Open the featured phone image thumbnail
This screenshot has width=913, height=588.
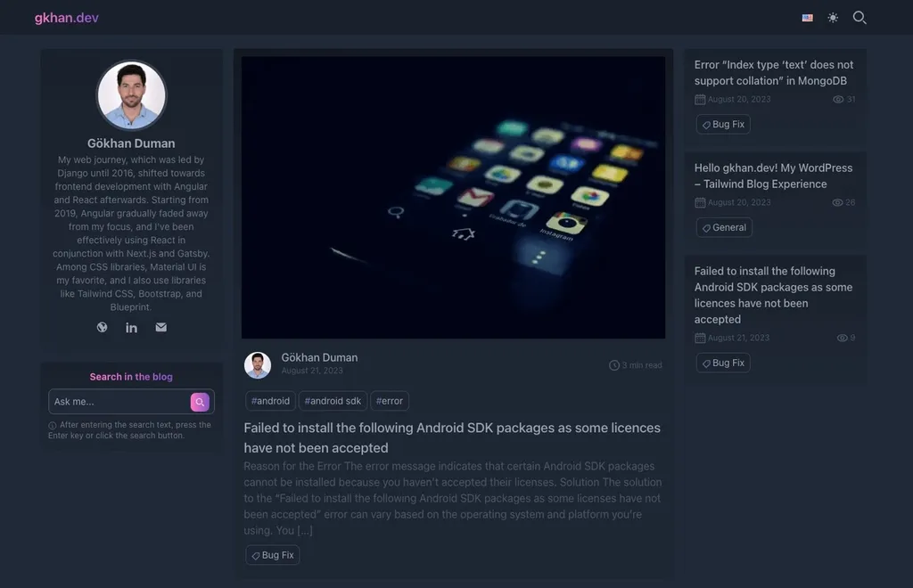pos(453,197)
